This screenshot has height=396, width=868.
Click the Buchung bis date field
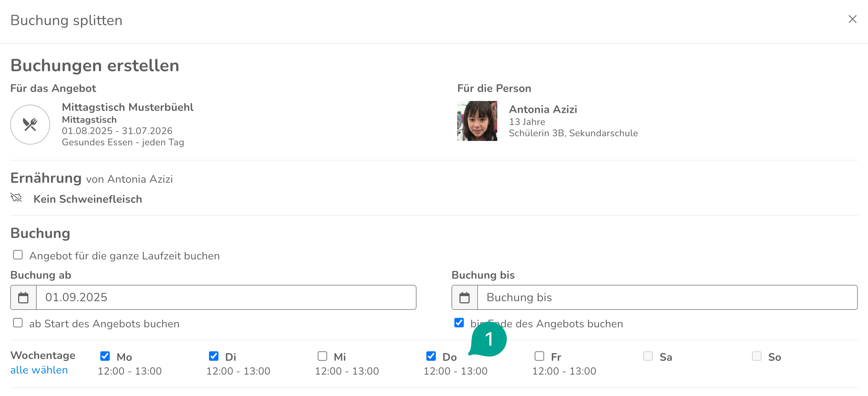667,298
